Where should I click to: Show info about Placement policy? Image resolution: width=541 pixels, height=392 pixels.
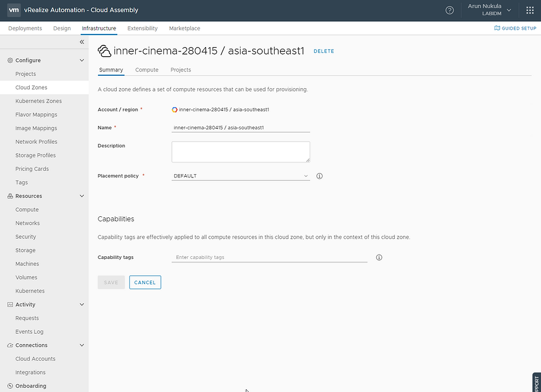tap(320, 176)
